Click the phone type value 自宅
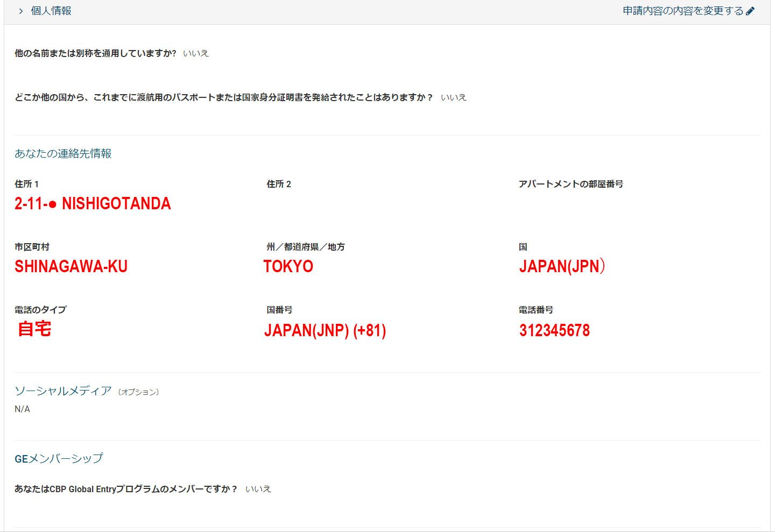The image size is (775, 532). [x=34, y=329]
